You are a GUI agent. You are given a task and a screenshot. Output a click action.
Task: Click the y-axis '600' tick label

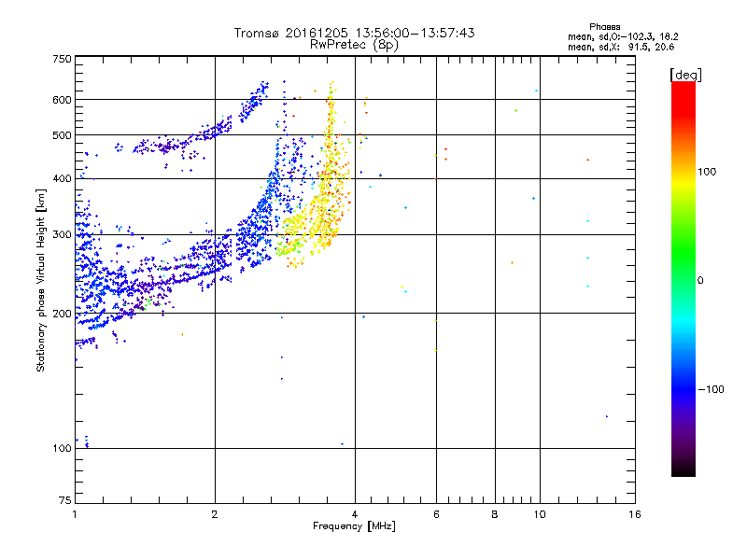point(63,100)
